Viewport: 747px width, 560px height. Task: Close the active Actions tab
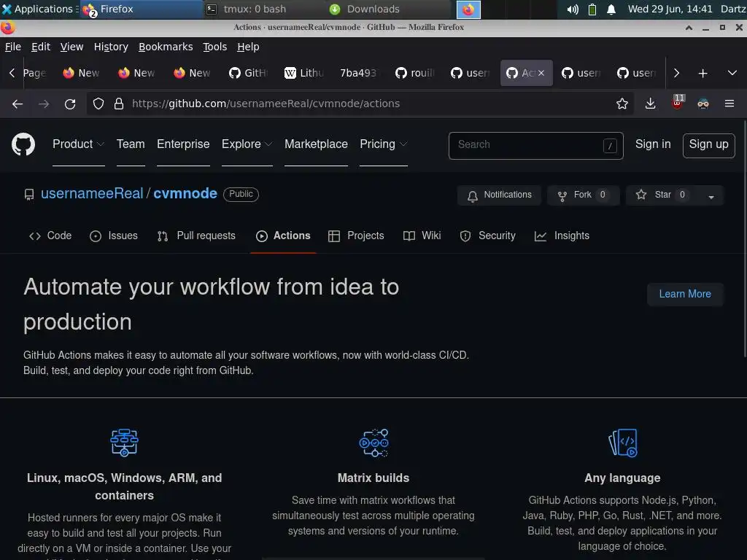tap(541, 73)
